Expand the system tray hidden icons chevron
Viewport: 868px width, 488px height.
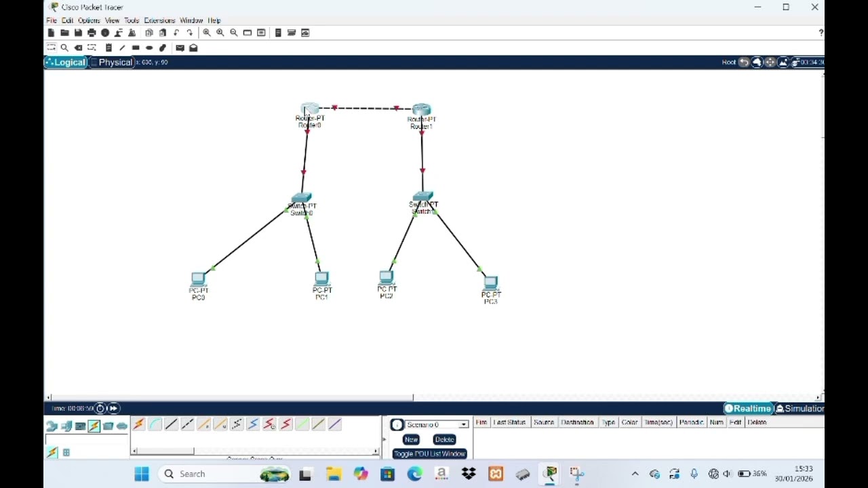[x=635, y=474]
